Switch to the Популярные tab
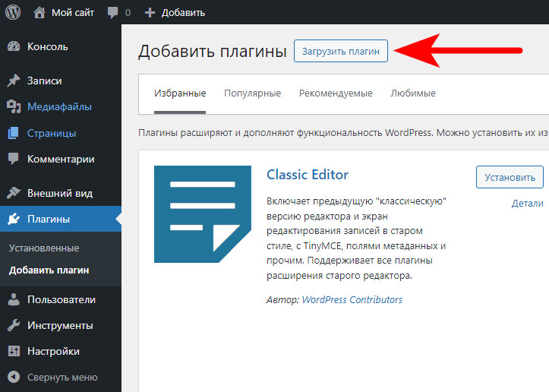The height and width of the screenshot is (392, 549). (252, 93)
